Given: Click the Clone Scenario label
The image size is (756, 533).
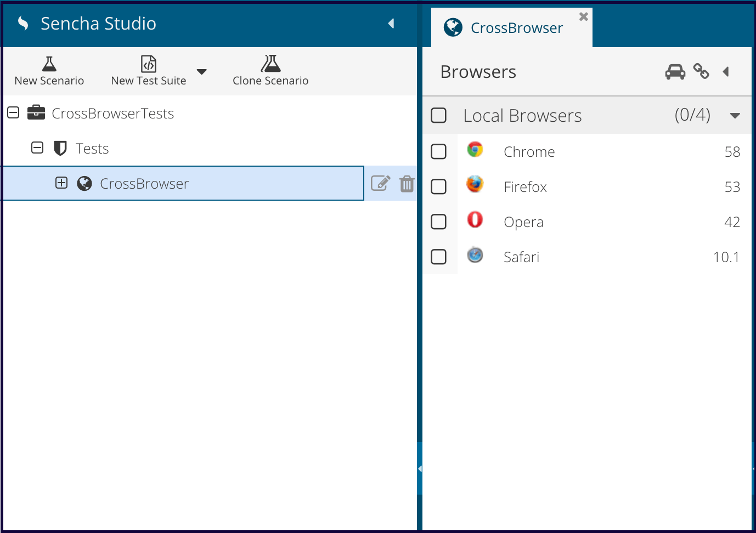Looking at the screenshot, I should click(x=270, y=81).
